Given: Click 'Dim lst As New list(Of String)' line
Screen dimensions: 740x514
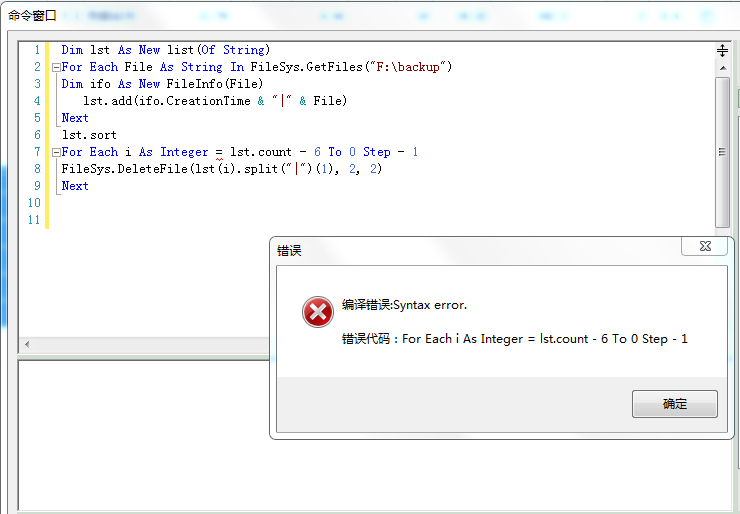Looking at the screenshot, I should [x=166, y=50].
